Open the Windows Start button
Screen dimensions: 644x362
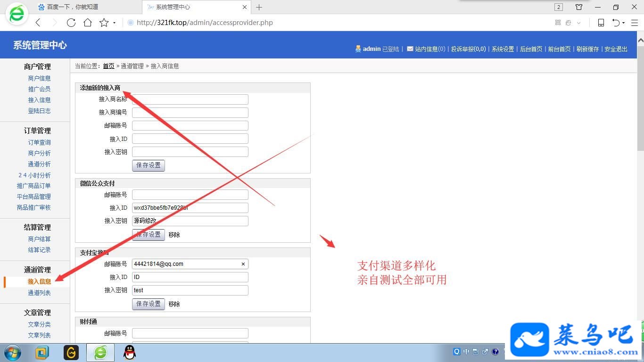(x=13, y=353)
